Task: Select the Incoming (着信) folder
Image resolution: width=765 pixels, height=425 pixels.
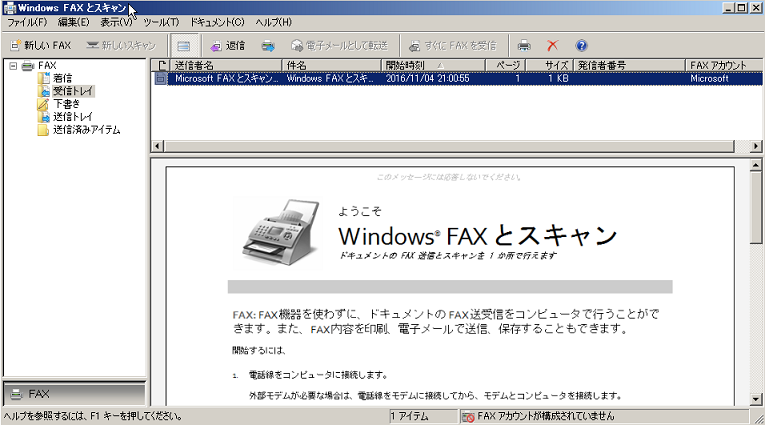Action: point(62,78)
